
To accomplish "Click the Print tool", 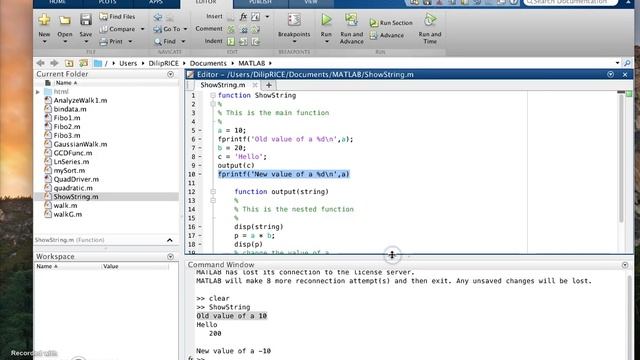I will click(111, 41).
